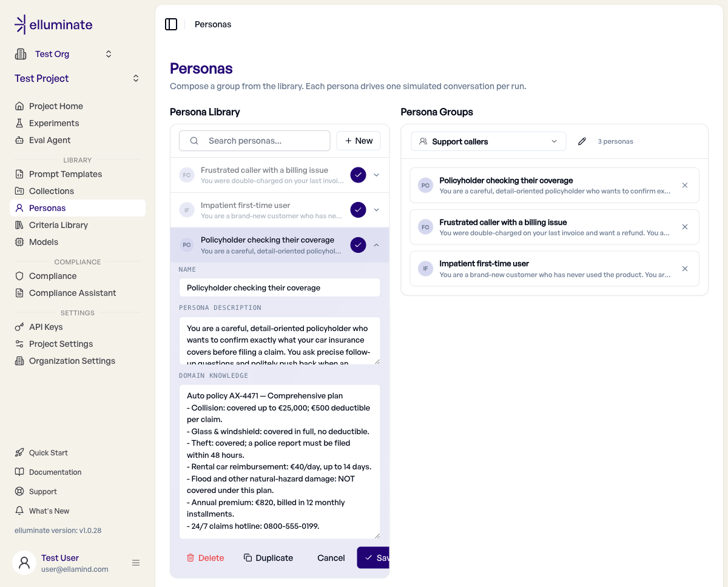This screenshot has height=587, width=728.
Task: Go to Project Home
Action: (x=78, y=106)
